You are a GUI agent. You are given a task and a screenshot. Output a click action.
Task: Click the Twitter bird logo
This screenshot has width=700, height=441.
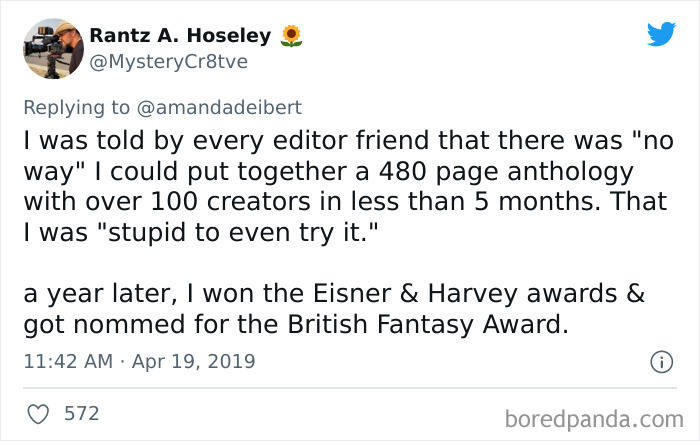(661, 35)
